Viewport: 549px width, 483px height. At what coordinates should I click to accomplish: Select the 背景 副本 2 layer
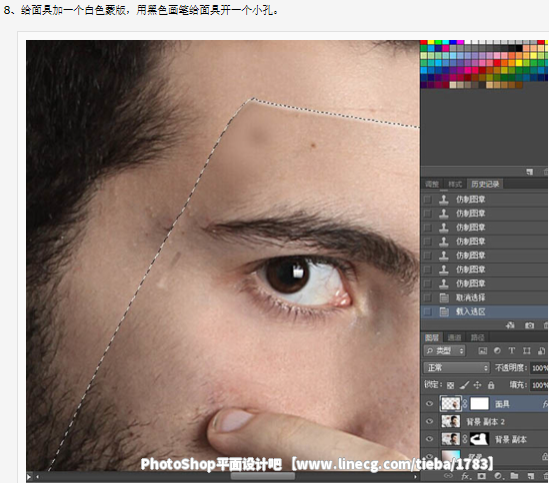(485, 421)
